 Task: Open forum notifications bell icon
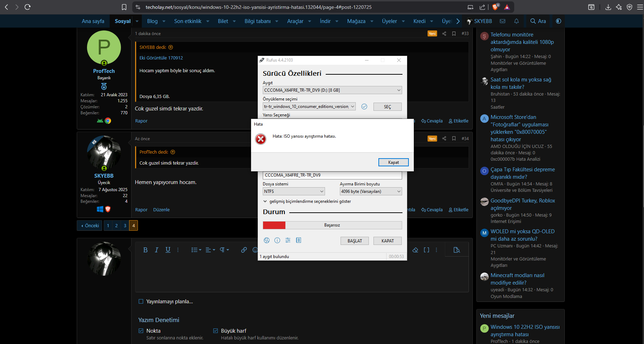pyautogui.click(x=516, y=21)
